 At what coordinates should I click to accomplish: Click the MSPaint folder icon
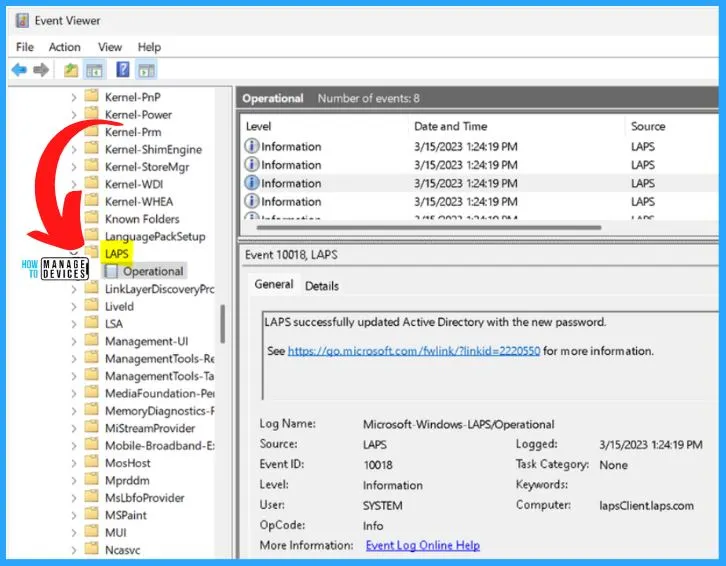pos(92,515)
